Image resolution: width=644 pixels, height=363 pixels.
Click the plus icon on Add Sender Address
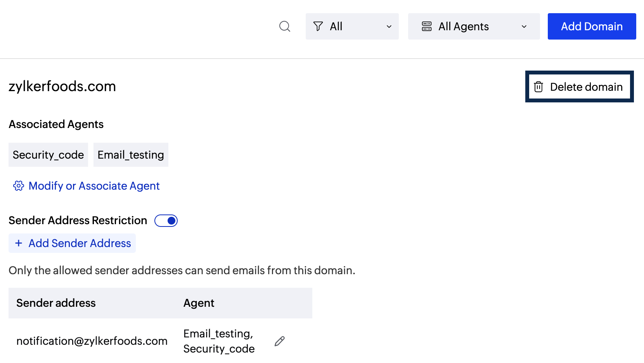(x=19, y=243)
